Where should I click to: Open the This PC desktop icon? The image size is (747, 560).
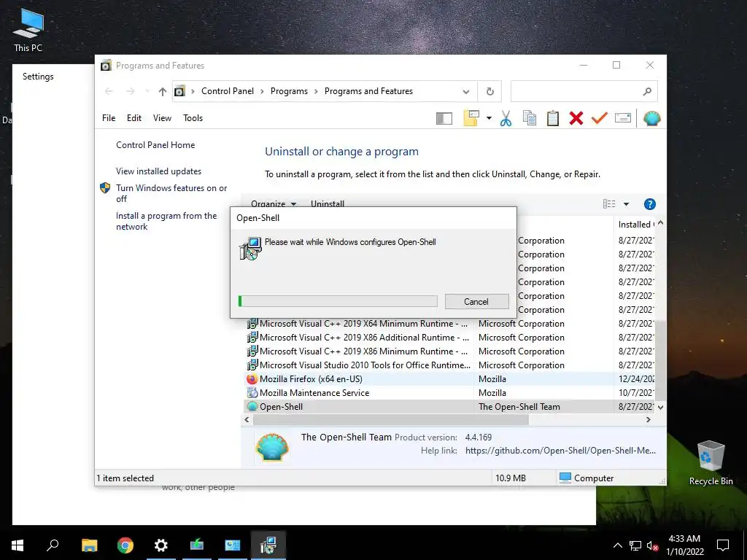pos(28,30)
